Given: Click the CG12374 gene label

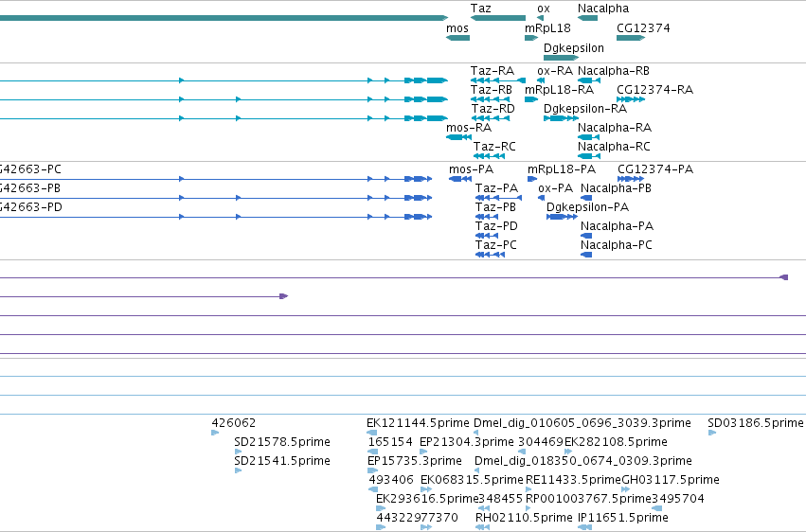Looking at the screenshot, I should (x=643, y=27).
